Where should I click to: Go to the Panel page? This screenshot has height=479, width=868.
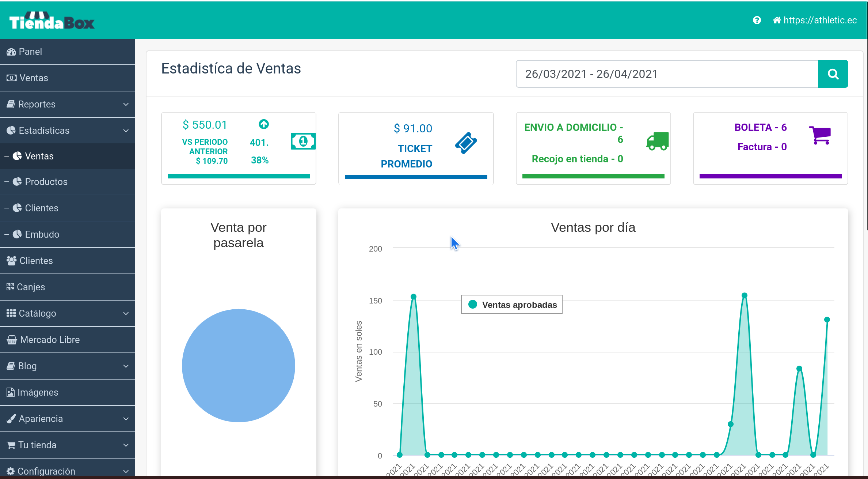click(x=30, y=52)
